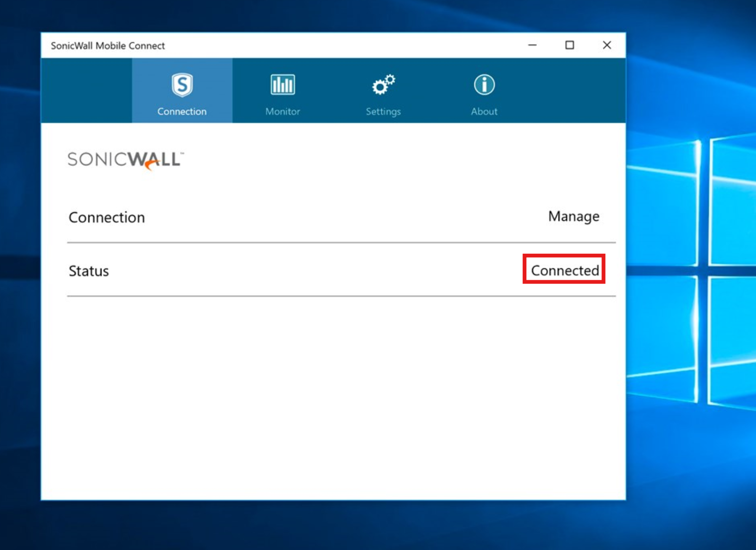Click the Status row label
This screenshot has width=756, height=550.
coord(89,271)
